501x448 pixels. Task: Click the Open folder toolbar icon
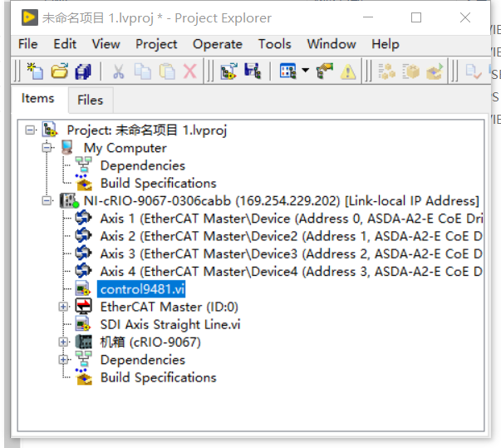pyautogui.click(x=60, y=71)
